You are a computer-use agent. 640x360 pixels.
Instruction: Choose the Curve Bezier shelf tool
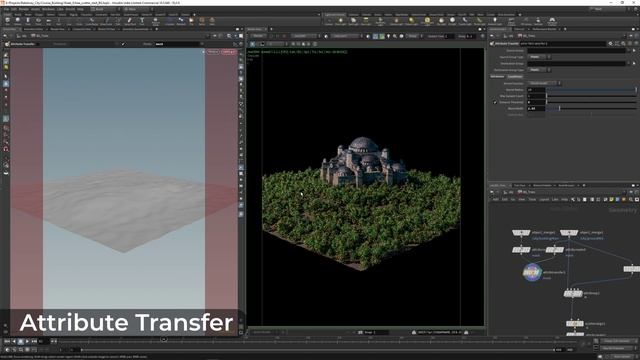(92, 20)
